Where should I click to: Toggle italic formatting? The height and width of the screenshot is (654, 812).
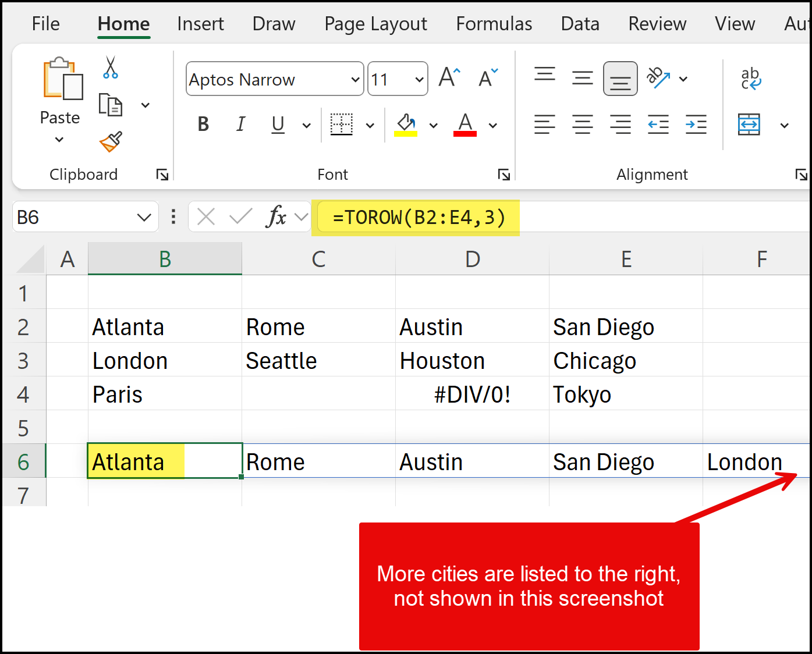tap(240, 123)
